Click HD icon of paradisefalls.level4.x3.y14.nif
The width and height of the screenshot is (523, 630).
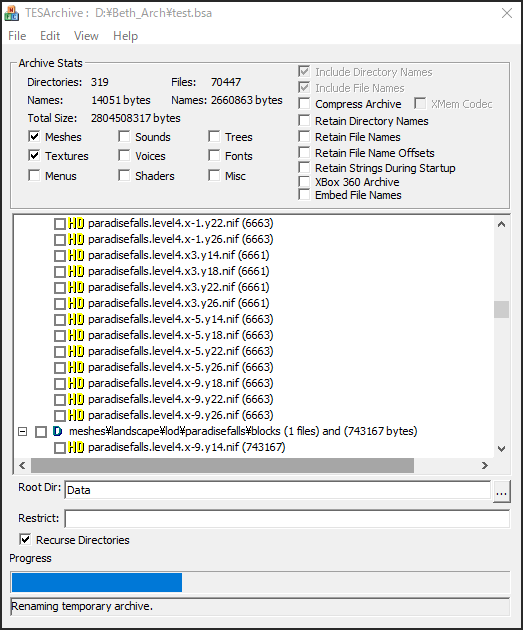coord(76,255)
